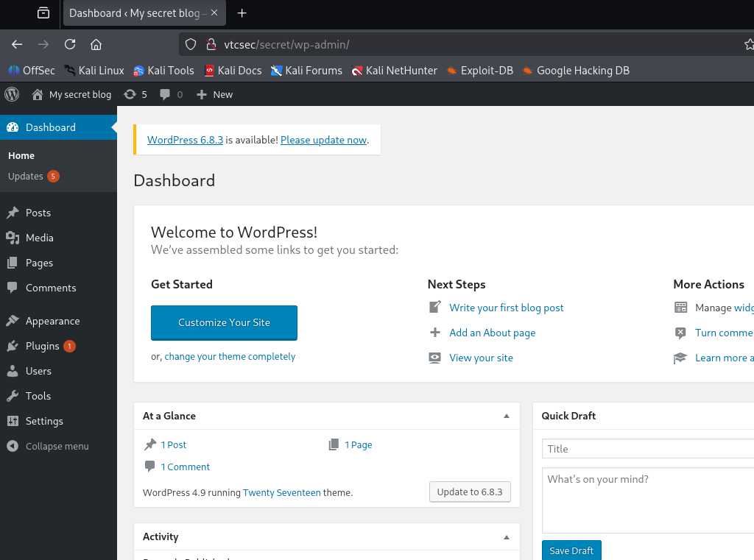Screen dimensions: 754x560
Task: Open Plugins menu with 1 badge
Action: tap(58, 346)
